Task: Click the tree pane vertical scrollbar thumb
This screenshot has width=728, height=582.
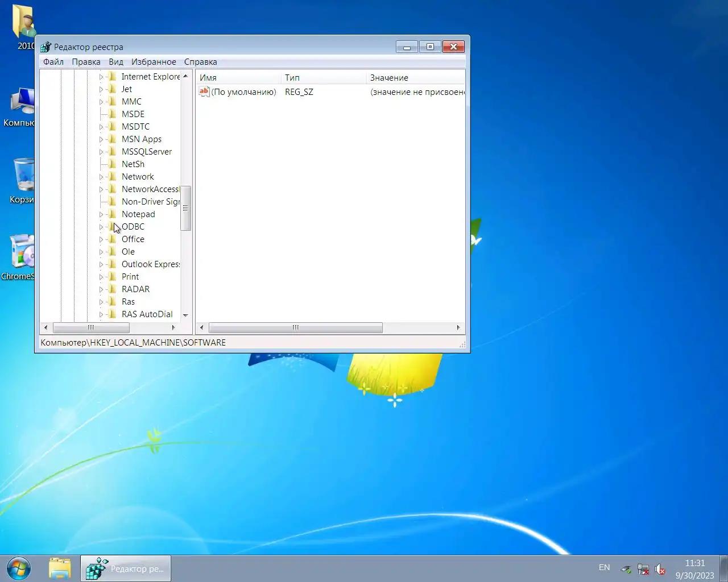Action: pos(185,208)
